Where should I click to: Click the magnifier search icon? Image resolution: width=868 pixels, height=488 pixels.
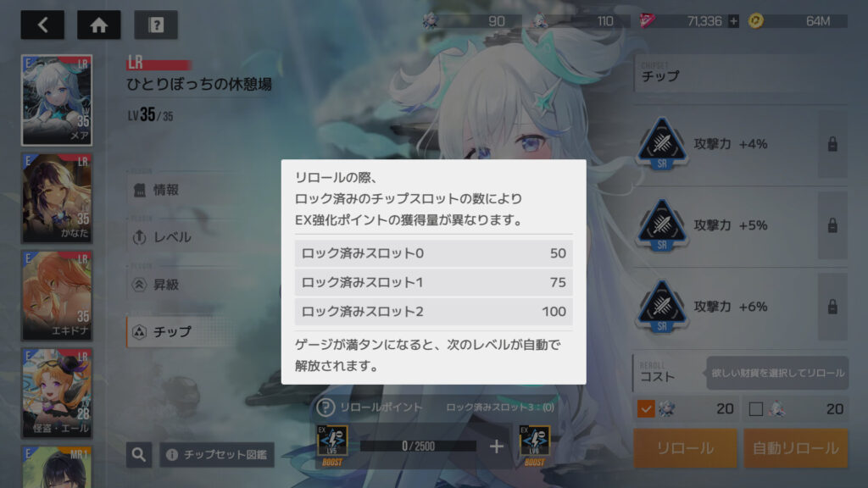tap(139, 455)
